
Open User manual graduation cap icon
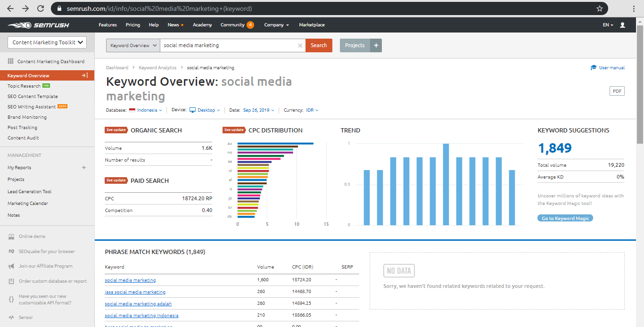(x=594, y=68)
